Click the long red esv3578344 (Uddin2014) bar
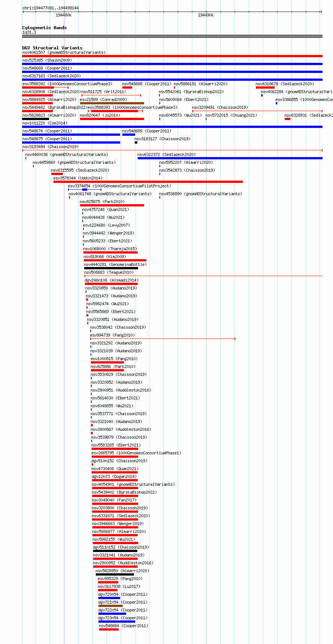Viewport: 333px width, 644px height. (x=148, y=182)
